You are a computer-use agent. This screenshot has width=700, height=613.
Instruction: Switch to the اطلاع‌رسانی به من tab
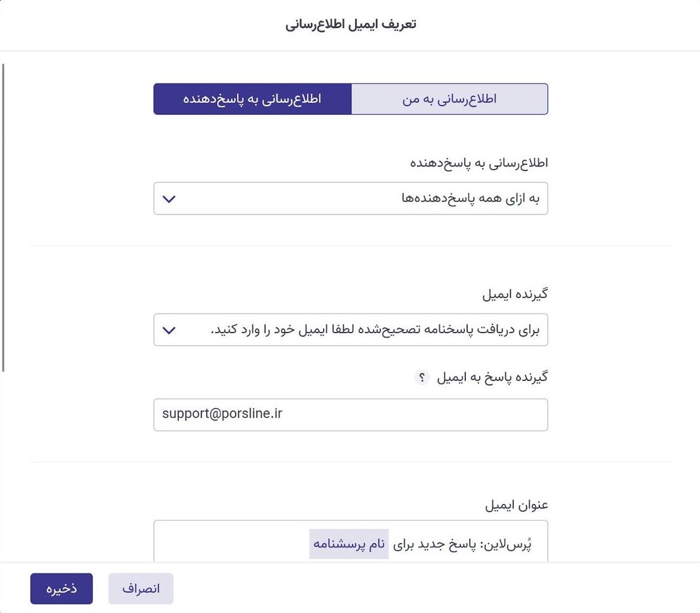pyautogui.click(x=450, y=99)
